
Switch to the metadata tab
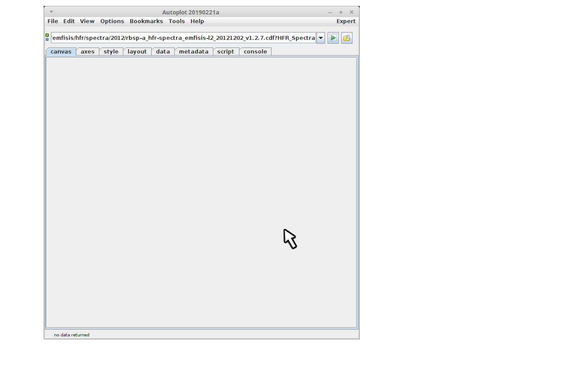194,52
